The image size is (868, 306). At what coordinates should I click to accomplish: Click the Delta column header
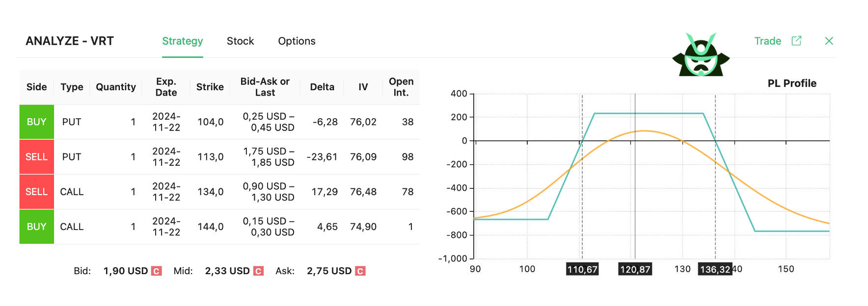point(322,87)
